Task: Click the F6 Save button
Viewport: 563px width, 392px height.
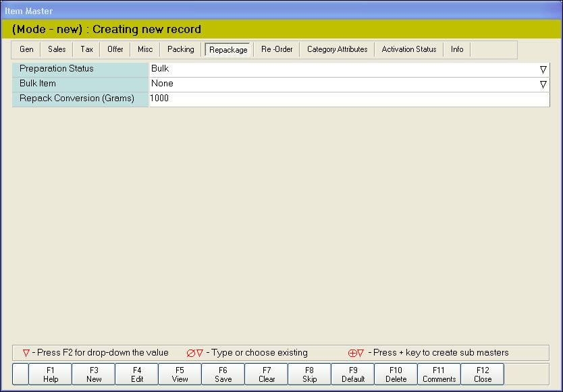Action: tap(223, 374)
